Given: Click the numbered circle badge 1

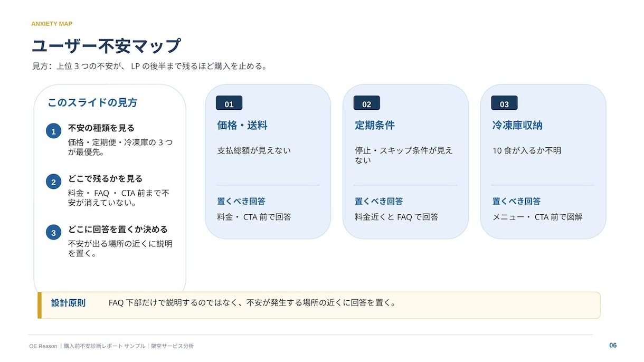Looking at the screenshot, I should coord(53,132).
